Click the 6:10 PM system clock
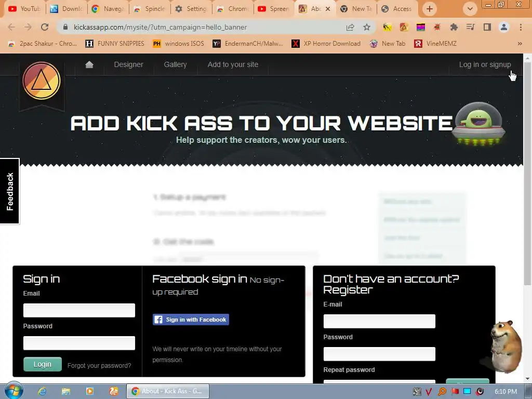This screenshot has width=532, height=399. click(506, 392)
